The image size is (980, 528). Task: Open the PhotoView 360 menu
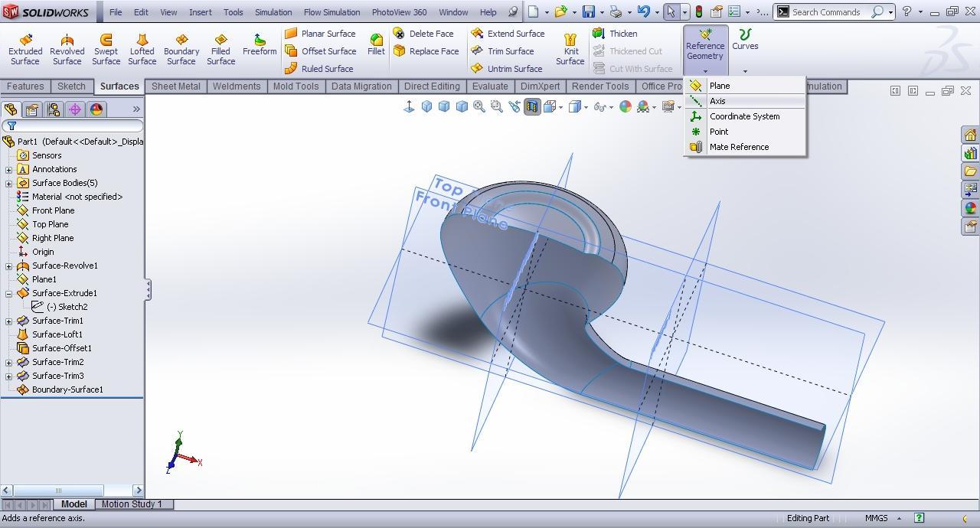399,12
